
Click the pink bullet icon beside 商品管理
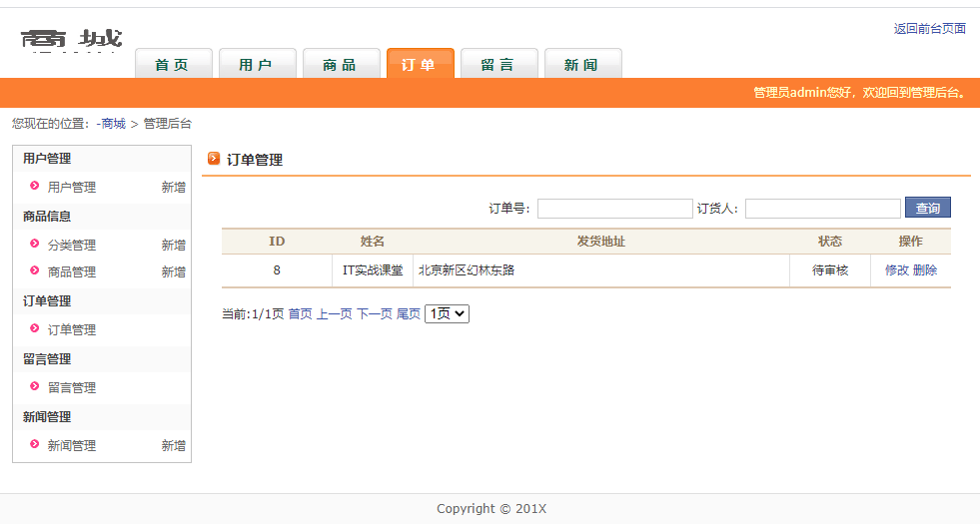click(x=34, y=270)
